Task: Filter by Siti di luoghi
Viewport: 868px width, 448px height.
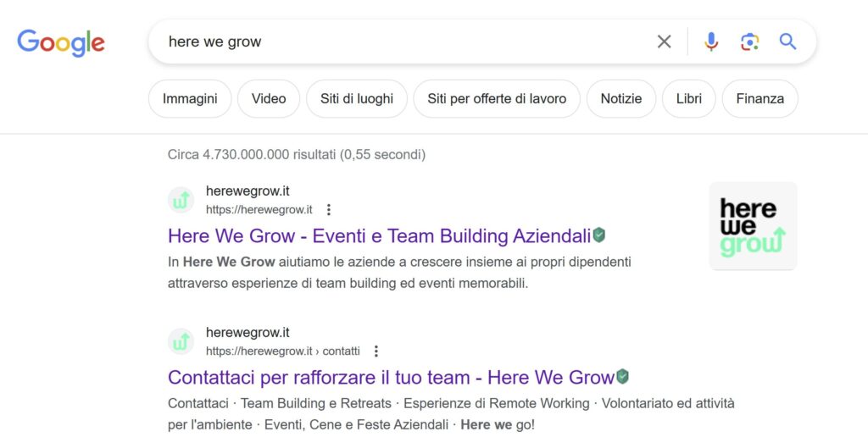Action: click(357, 99)
